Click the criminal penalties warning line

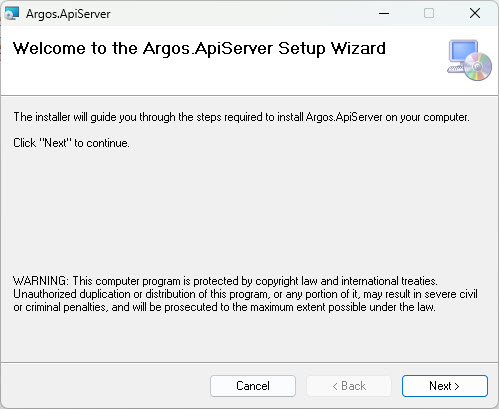(x=224, y=307)
